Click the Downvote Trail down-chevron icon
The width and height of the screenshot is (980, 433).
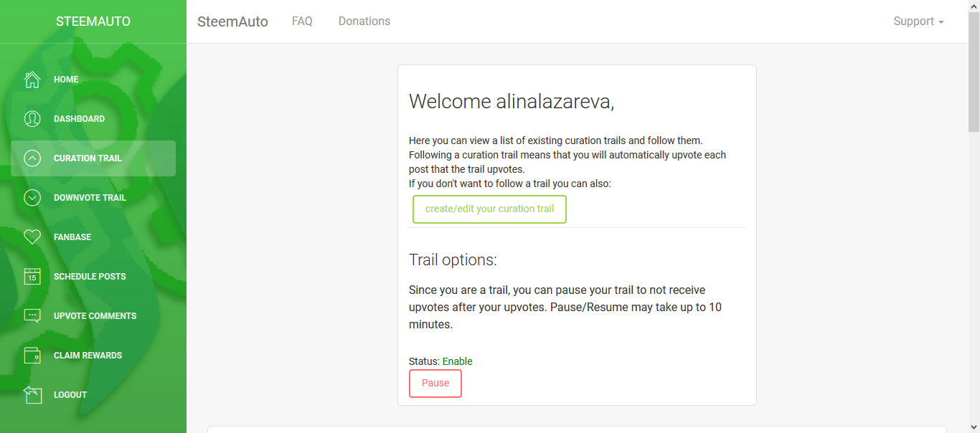click(32, 198)
